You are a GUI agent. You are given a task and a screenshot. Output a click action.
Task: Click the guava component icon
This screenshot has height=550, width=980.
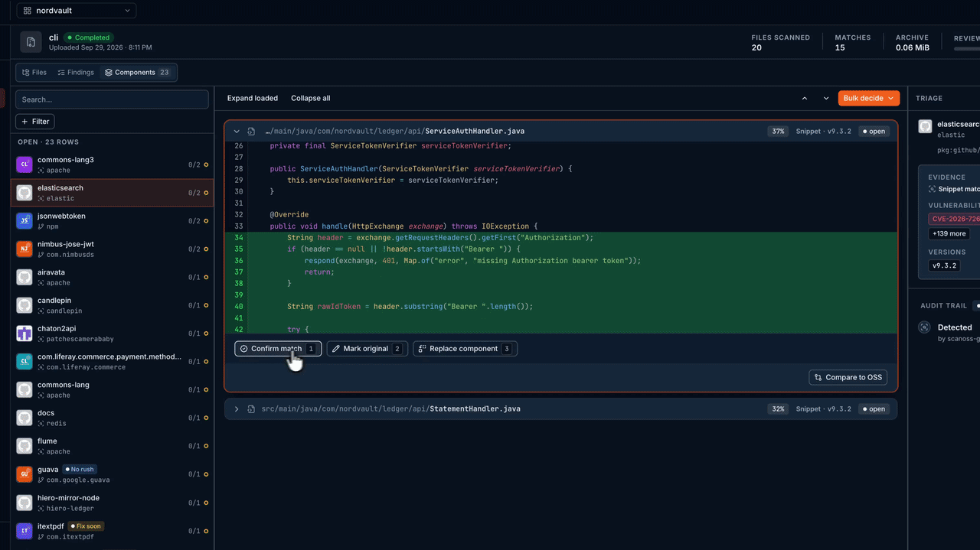point(24,474)
